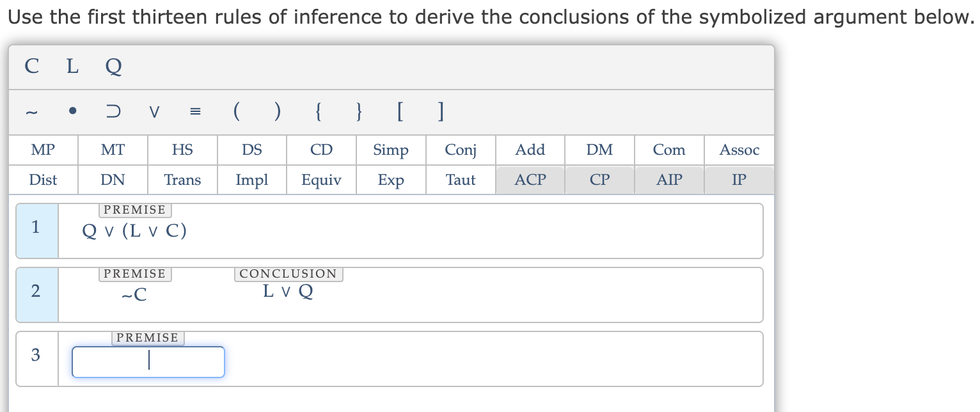Apply the DS disjunctive syllogism rule
Viewport: 980px width, 412px height.
(251, 150)
